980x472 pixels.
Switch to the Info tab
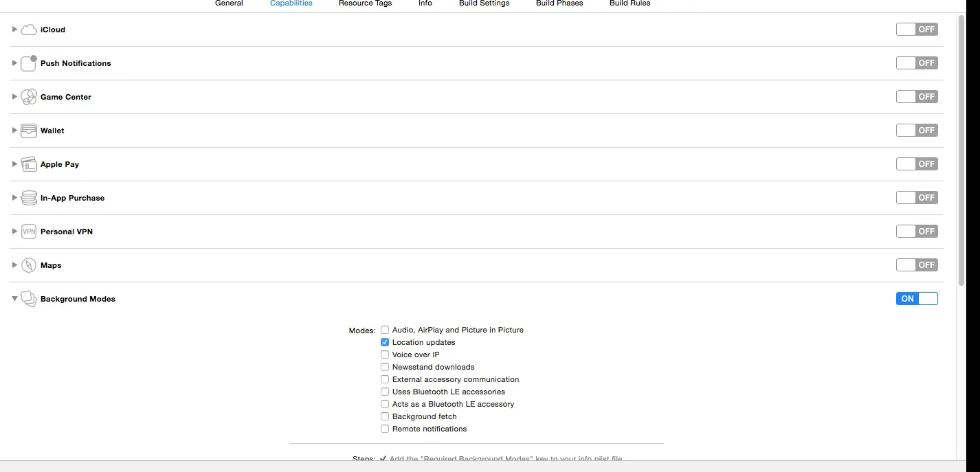(425, 3)
